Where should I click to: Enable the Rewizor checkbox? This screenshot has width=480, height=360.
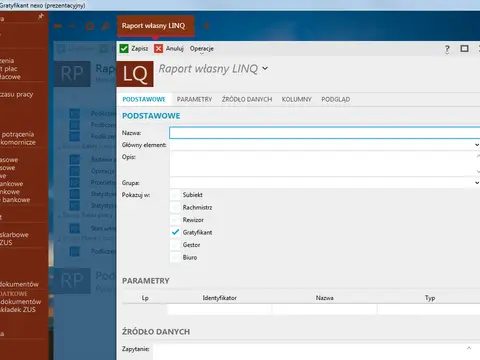[x=175, y=220]
